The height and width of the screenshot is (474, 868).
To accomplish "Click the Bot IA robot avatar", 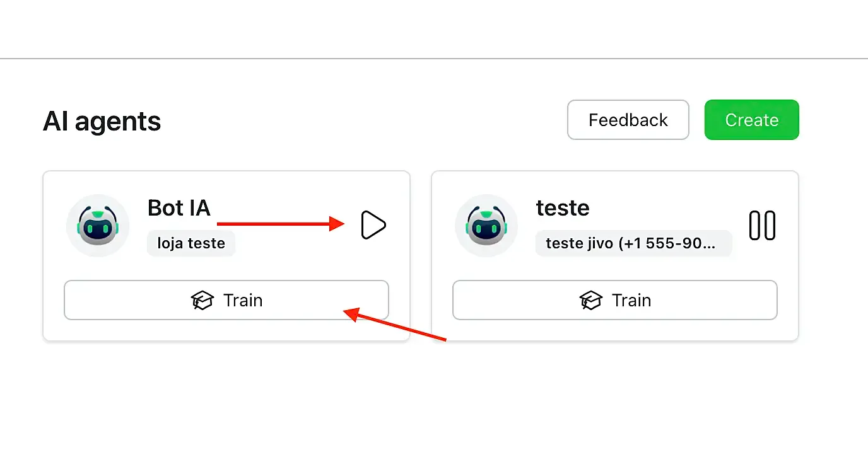I will [98, 225].
